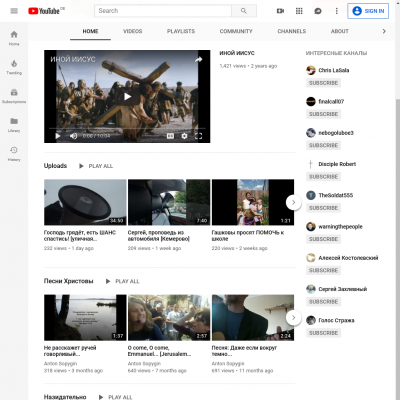Open the 1:37 lake video thumbnail

tap(85, 318)
